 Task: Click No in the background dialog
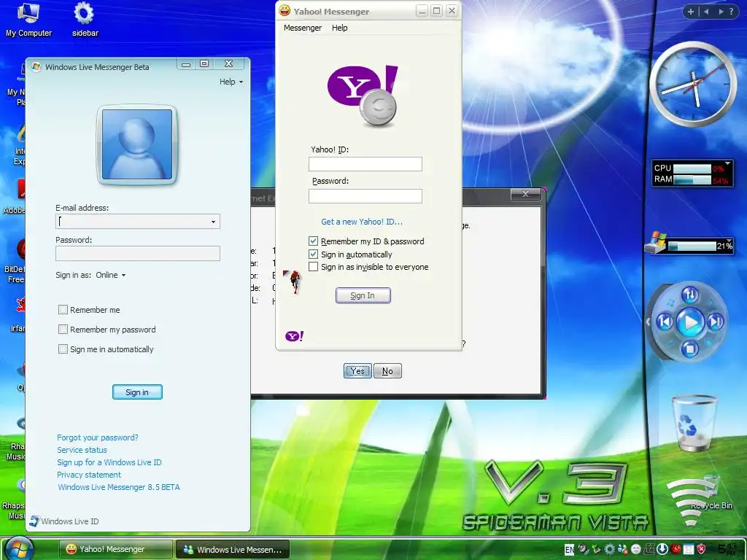387,370
